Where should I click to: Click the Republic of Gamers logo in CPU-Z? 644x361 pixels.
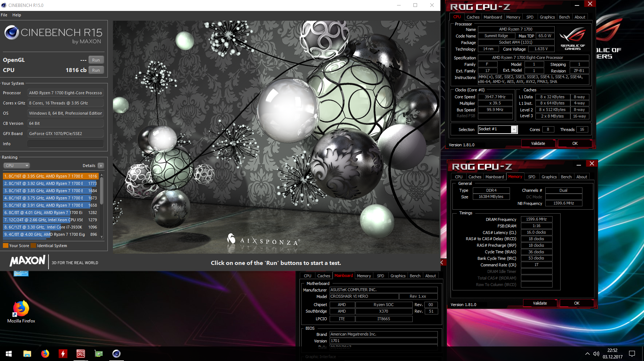tap(573, 38)
